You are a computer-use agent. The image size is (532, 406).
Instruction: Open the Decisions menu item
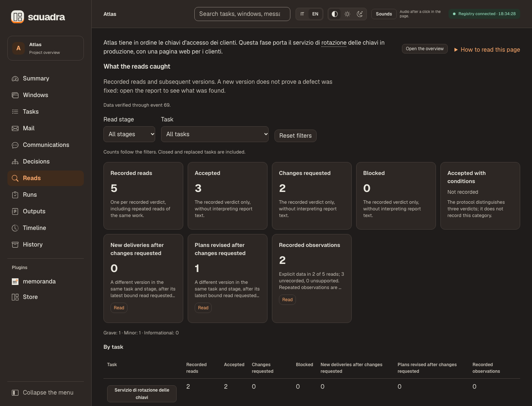point(45,162)
